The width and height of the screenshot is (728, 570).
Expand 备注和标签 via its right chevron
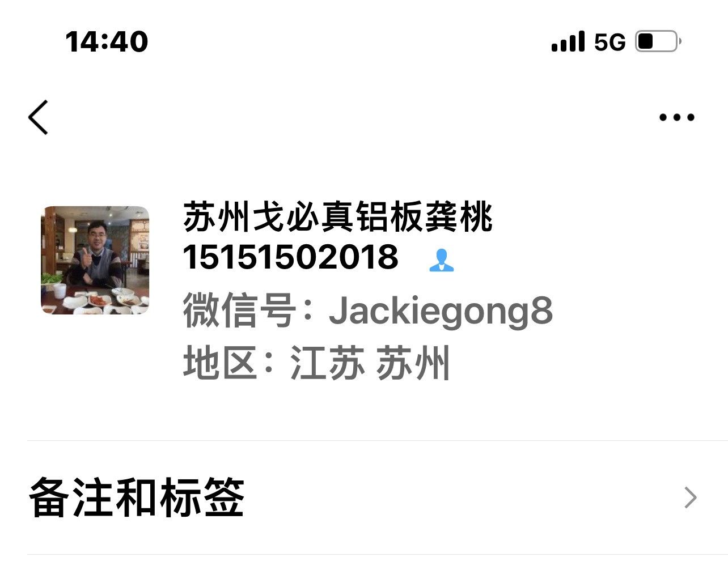[x=690, y=497]
